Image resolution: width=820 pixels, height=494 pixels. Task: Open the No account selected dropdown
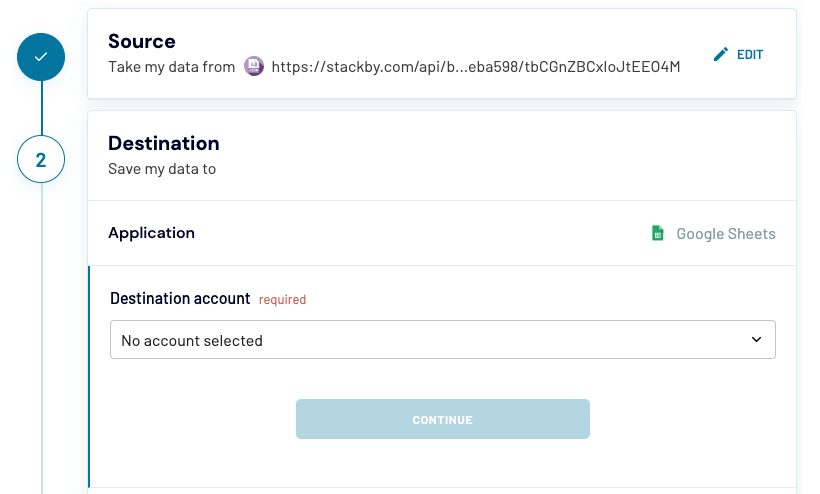point(442,340)
